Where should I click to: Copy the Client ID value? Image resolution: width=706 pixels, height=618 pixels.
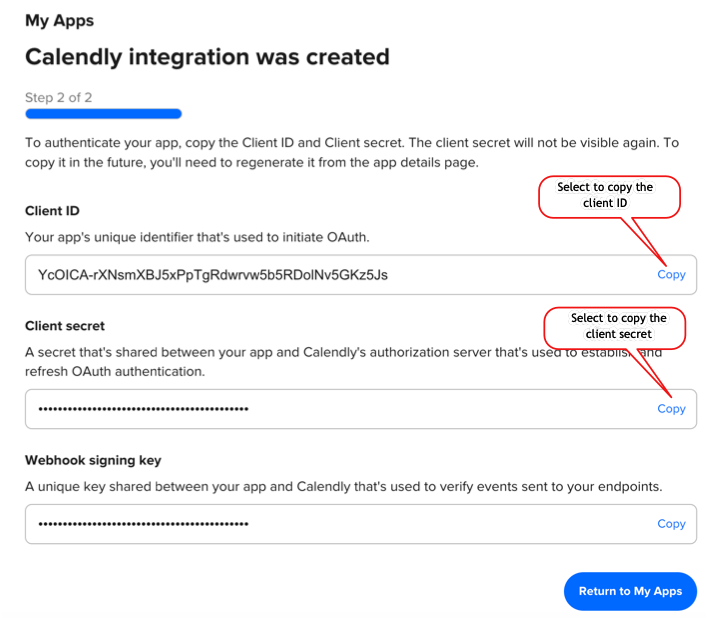pyautogui.click(x=671, y=274)
